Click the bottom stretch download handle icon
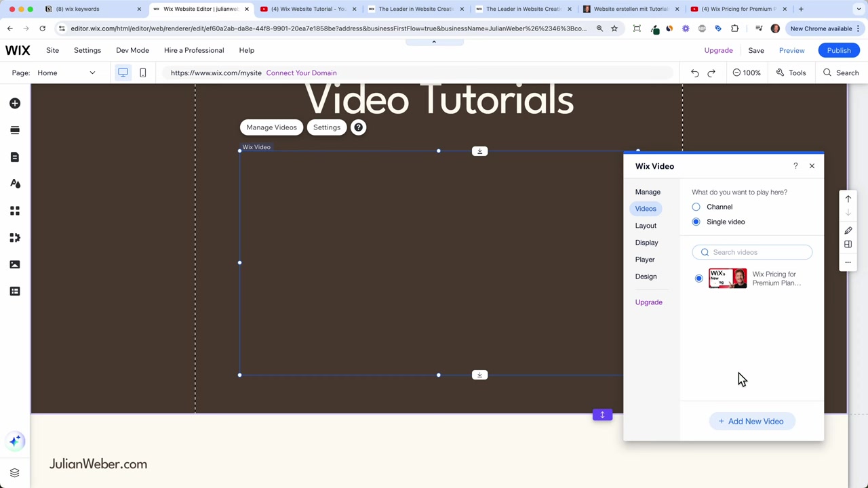The image size is (868, 488). [479, 375]
